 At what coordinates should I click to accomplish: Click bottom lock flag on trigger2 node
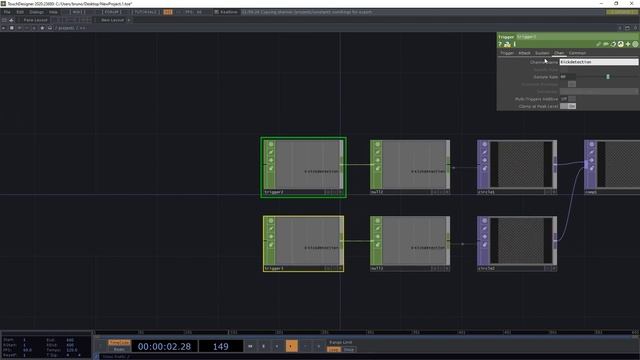click(271, 168)
